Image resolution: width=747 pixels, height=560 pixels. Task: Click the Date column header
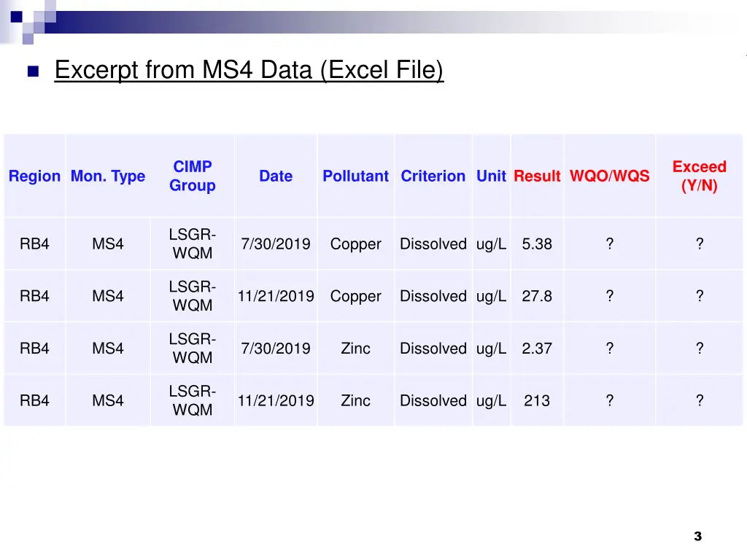point(276,176)
